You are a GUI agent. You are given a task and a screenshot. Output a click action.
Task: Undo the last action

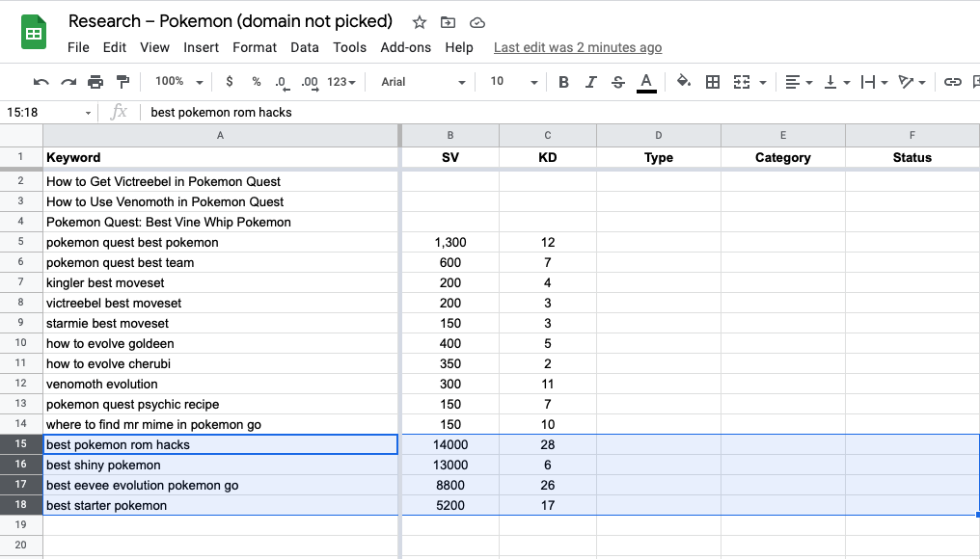point(41,82)
